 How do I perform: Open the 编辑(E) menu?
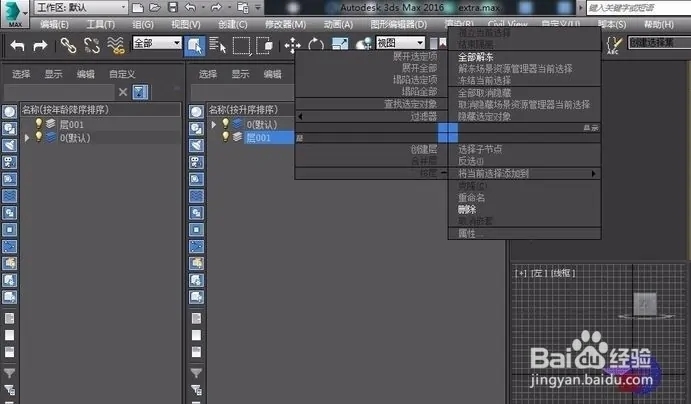[x=54, y=24]
